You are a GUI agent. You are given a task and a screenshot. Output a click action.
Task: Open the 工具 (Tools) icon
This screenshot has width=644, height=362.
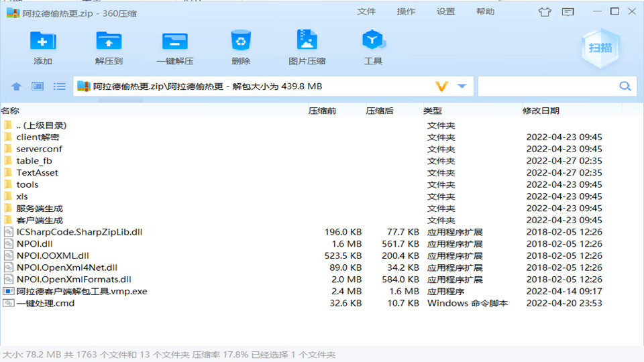pyautogui.click(x=373, y=40)
